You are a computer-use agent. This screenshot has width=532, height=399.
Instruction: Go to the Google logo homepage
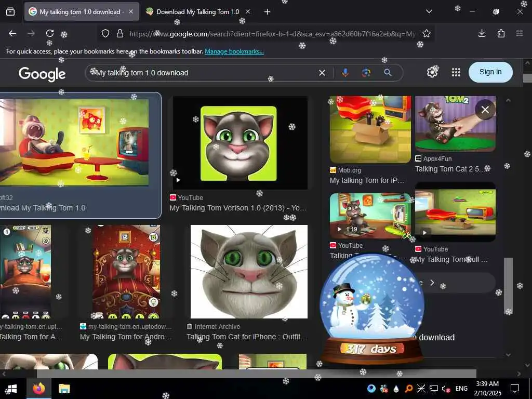[42, 74]
